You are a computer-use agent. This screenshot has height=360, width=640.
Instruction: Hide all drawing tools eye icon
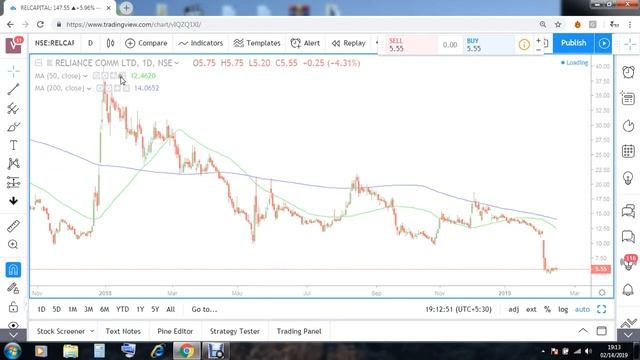(13, 325)
